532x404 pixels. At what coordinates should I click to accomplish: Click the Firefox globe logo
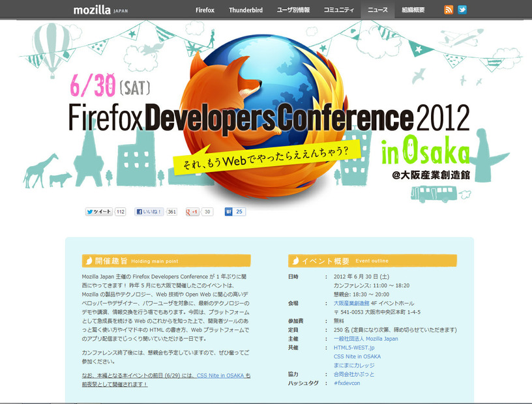263,117
